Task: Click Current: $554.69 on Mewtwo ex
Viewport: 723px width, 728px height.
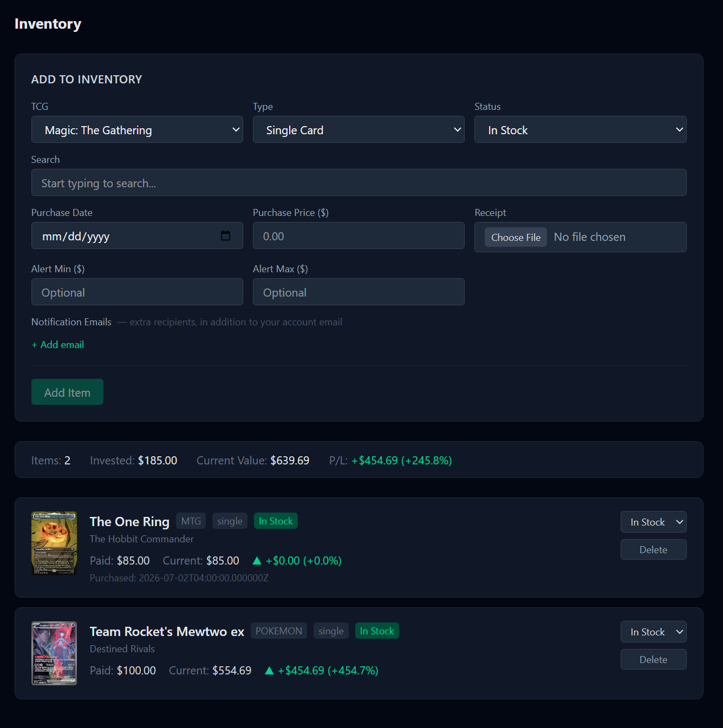Action: click(x=210, y=670)
